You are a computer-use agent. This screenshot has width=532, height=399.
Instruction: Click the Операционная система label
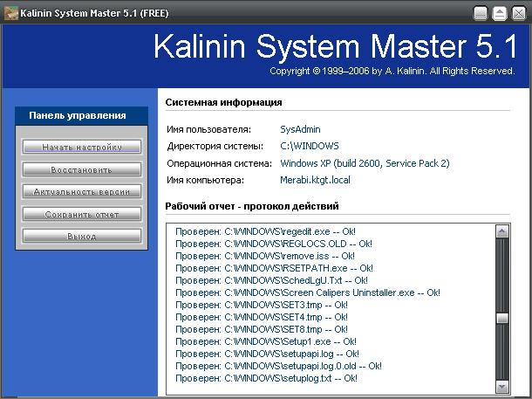219,163
